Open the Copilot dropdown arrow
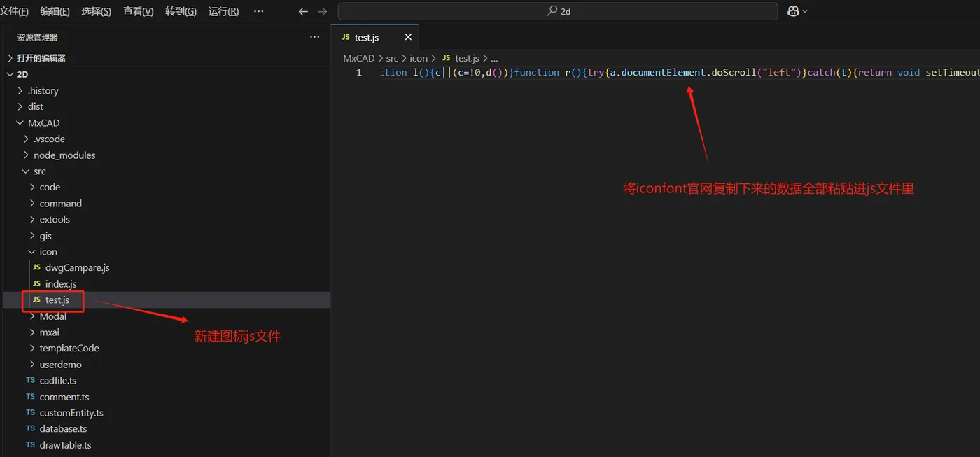980x457 pixels. 805,11
